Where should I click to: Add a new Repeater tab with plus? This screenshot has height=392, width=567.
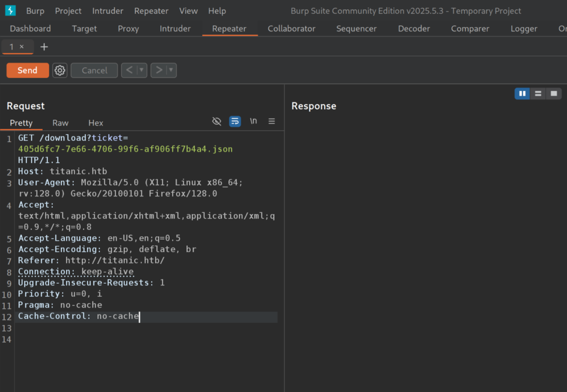[x=44, y=47]
